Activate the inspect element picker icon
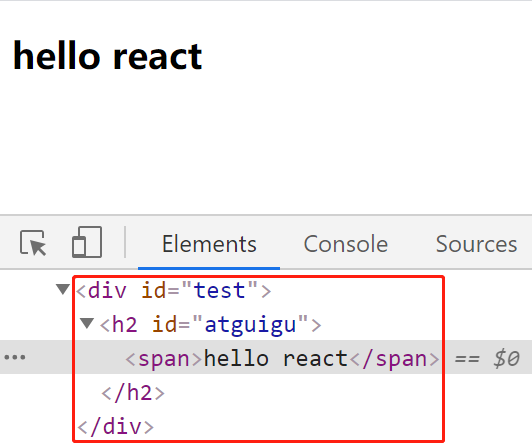532x447 pixels. point(33,243)
